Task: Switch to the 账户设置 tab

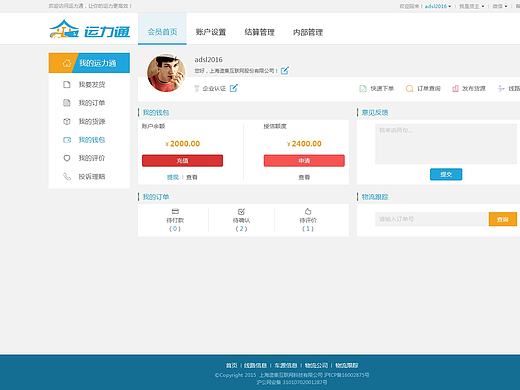Action: 211,32
